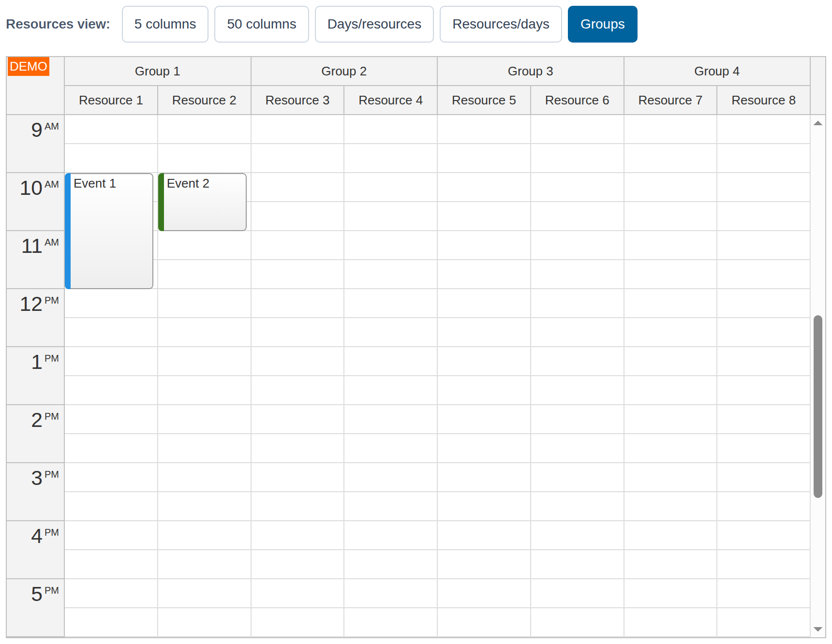Screen dimensions: 832x644
Task: Click the Group 4 header
Action: point(717,72)
